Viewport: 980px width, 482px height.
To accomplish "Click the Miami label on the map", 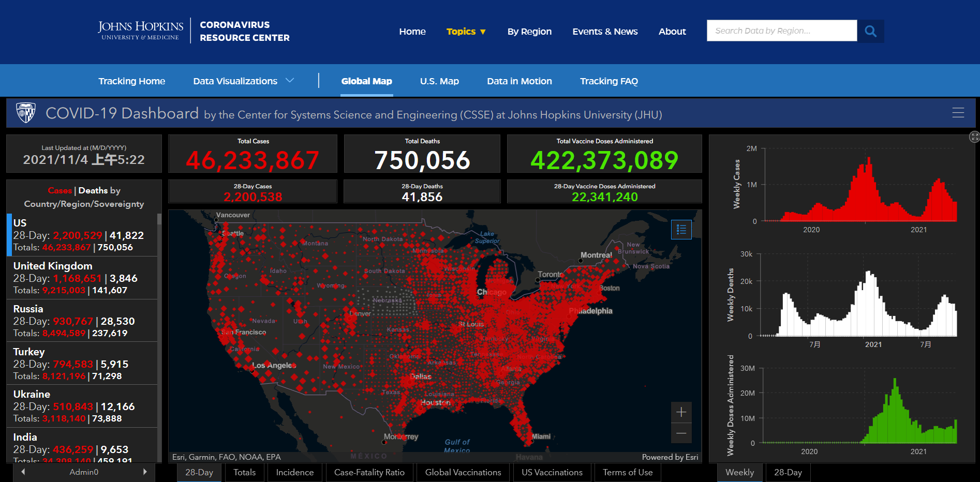I will 541,436.
